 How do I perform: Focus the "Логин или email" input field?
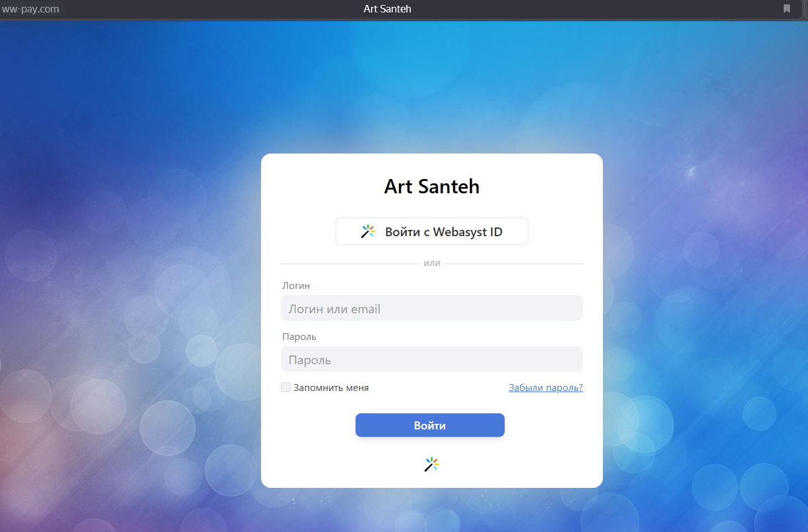point(432,308)
